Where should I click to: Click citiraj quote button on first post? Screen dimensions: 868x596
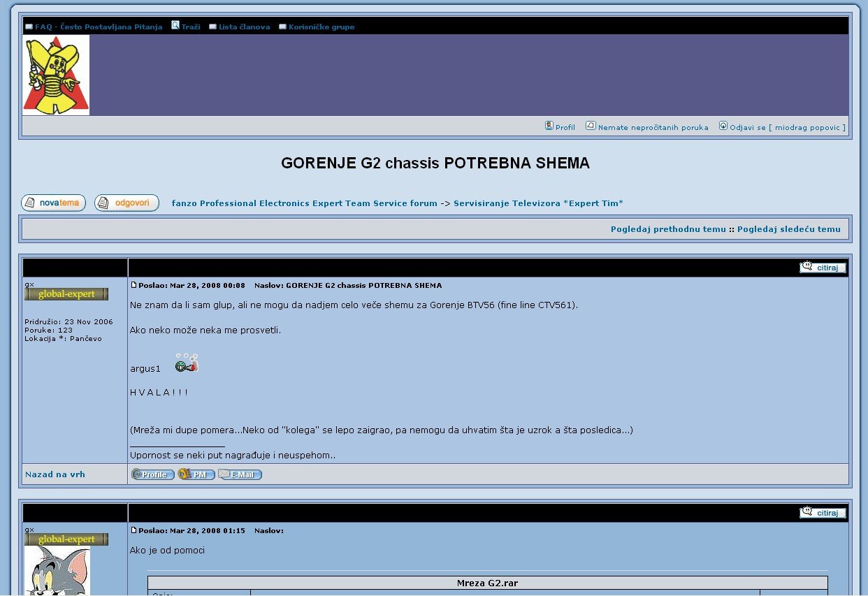click(823, 268)
